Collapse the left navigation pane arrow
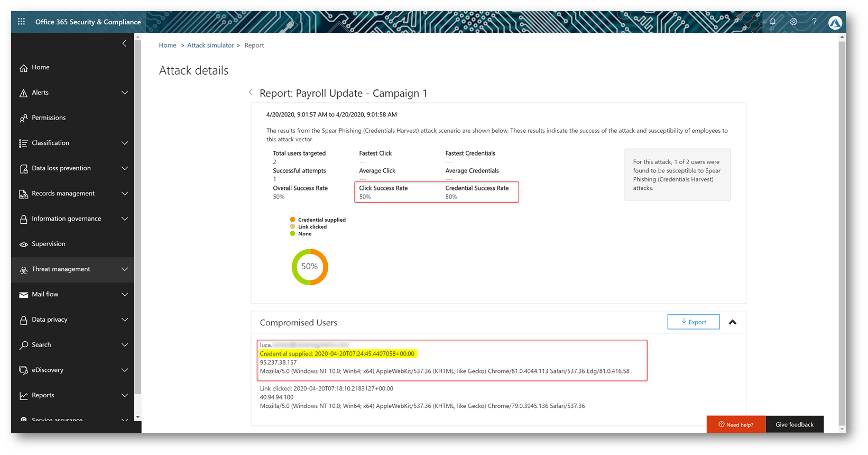Viewport: 868px width, 455px height. coord(124,43)
